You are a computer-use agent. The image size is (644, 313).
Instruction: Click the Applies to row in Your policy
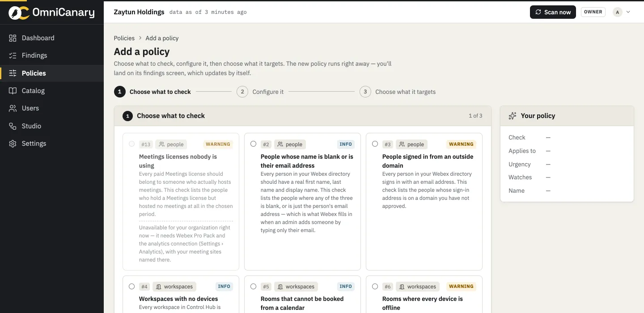567,151
